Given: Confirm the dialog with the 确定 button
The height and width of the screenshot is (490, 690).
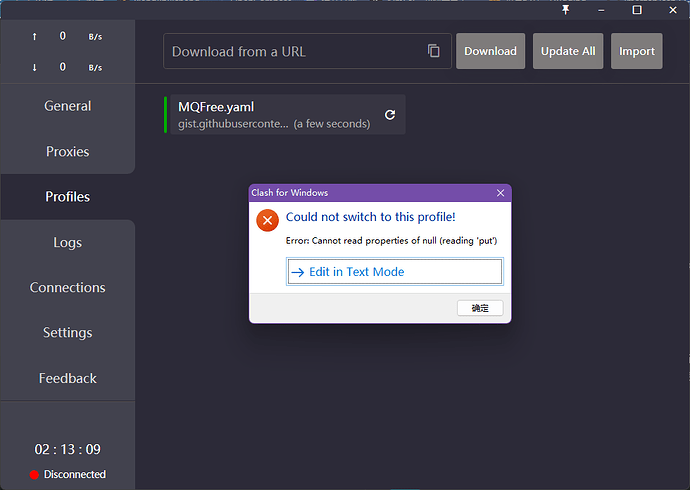Looking at the screenshot, I should pyautogui.click(x=480, y=308).
